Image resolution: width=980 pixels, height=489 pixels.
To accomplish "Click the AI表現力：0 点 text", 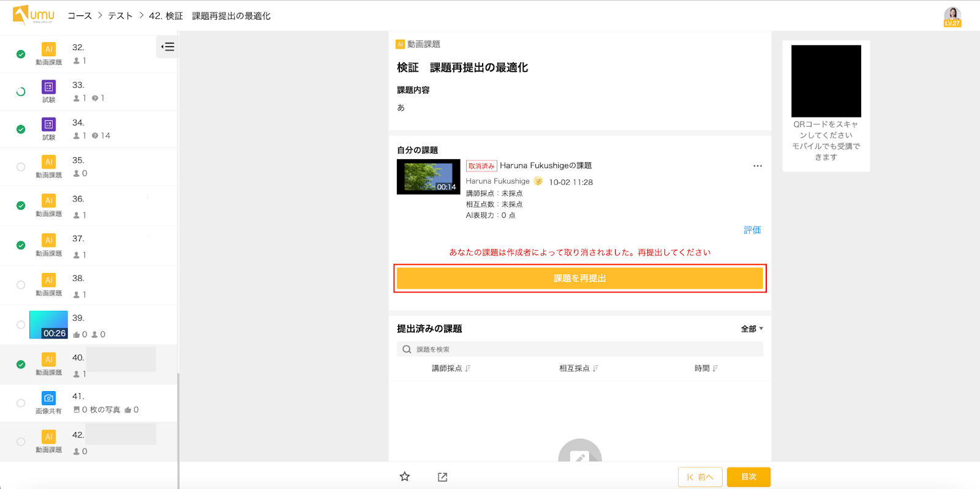I will click(x=491, y=215).
